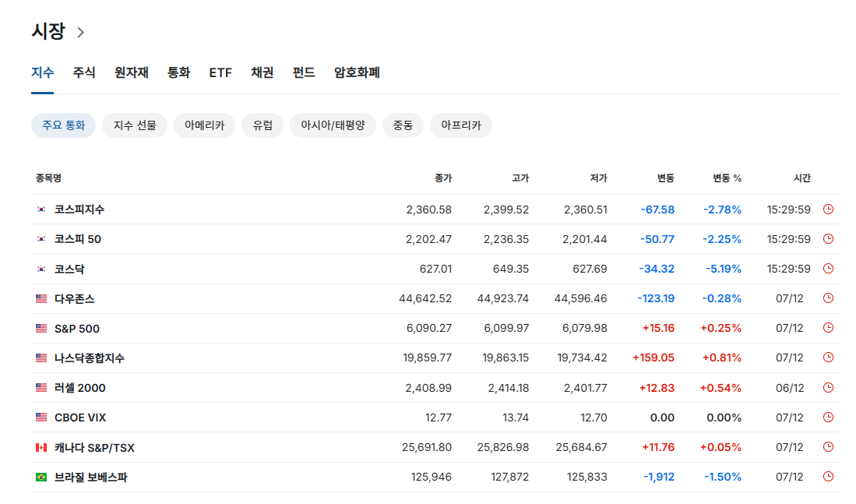This screenshot has width=856, height=504.
Task: Click the Canadian flag beside 캐나다 S&P/TSX
Action: coord(41,447)
